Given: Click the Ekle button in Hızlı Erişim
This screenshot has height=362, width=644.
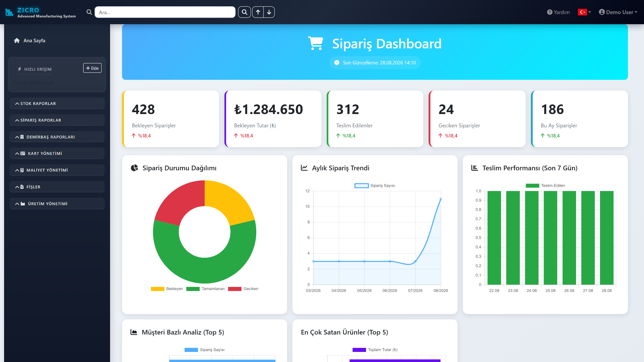Looking at the screenshot, I should (92, 68).
